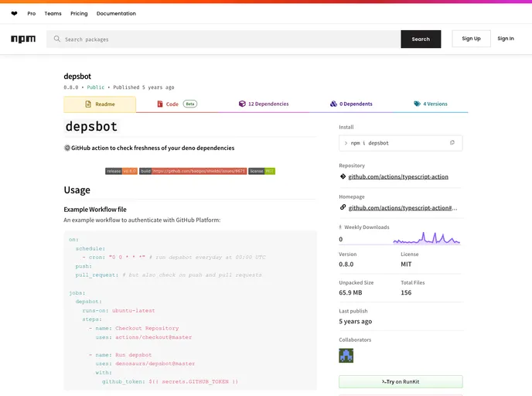Click the heart icon in top navigation
The image size is (532, 396).
pyautogui.click(x=14, y=14)
